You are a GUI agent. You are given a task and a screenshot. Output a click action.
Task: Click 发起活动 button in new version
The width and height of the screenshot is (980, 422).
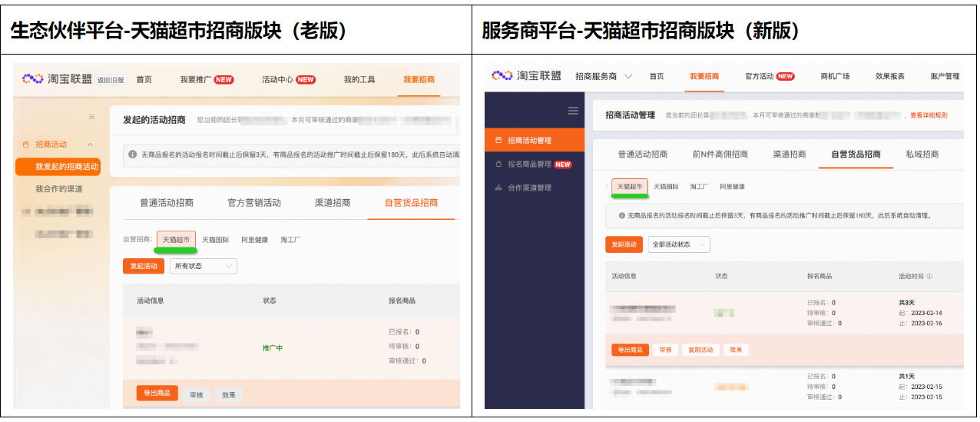(x=624, y=244)
